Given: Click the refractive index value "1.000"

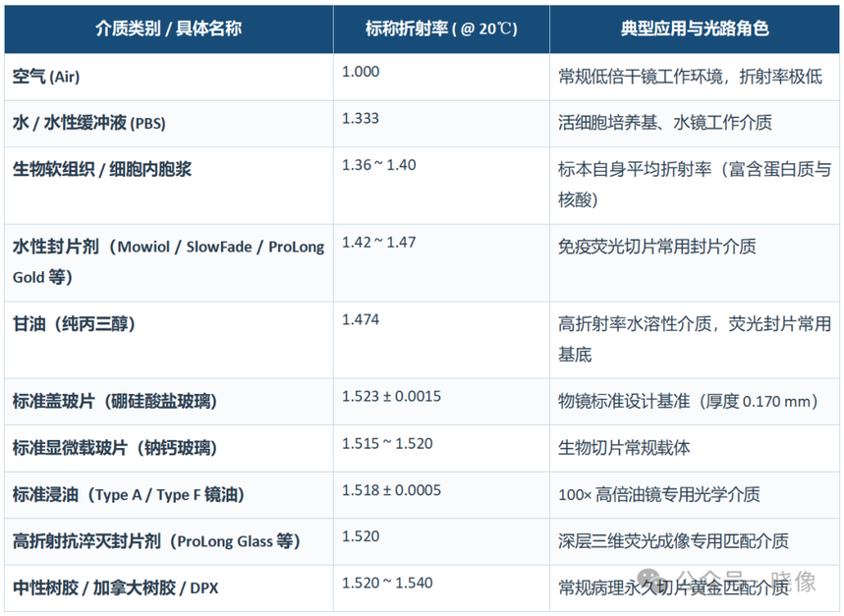Looking at the screenshot, I should (x=361, y=72).
